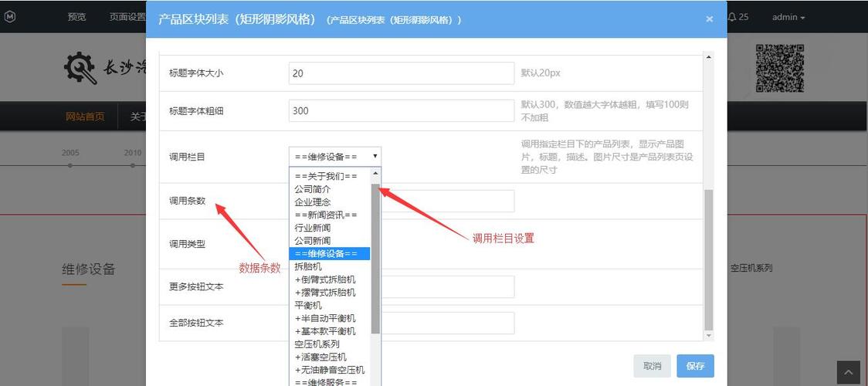The image size is (868, 386).
Task: Focus the 标题字体粗细 input field
Action: tap(402, 110)
